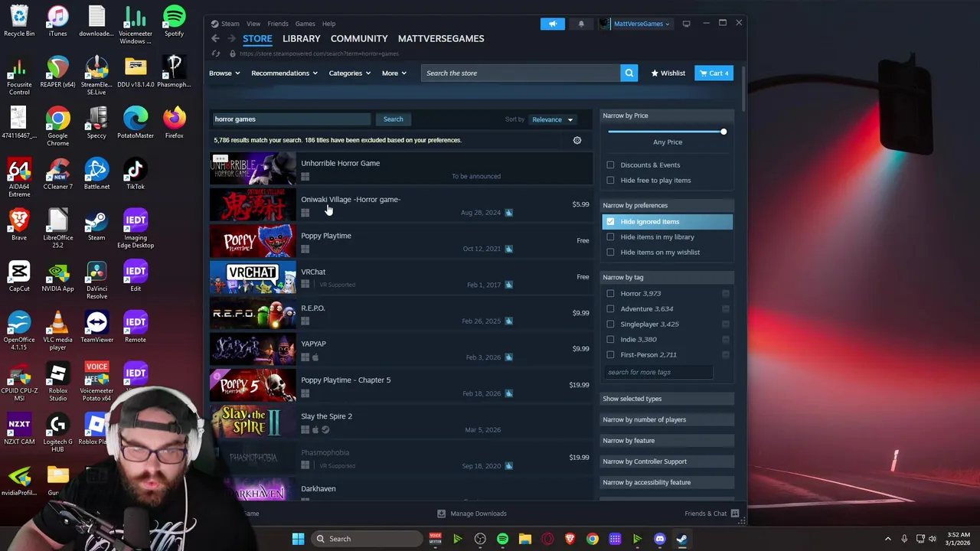Click the VRChat game thumbnail
This screenshot has width=980, height=551.
(x=253, y=277)
